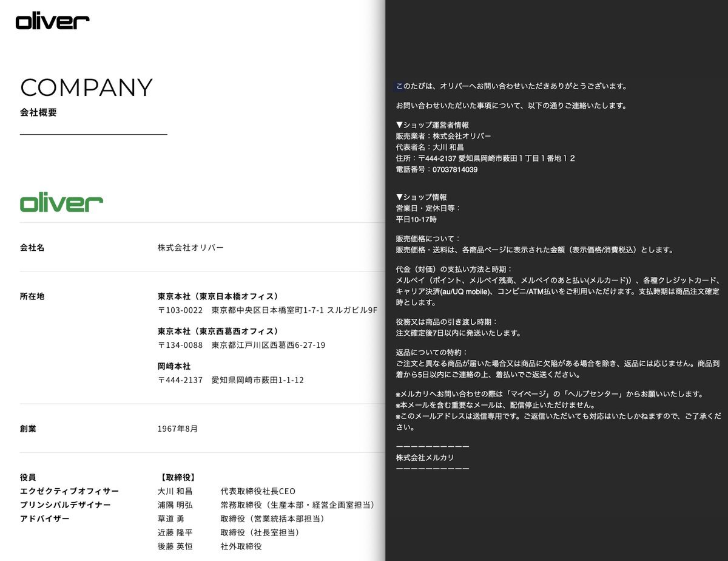Select the 平日10-17時 business hours line
The height and width of the screenshot is (561, 728).
(416, 219)
